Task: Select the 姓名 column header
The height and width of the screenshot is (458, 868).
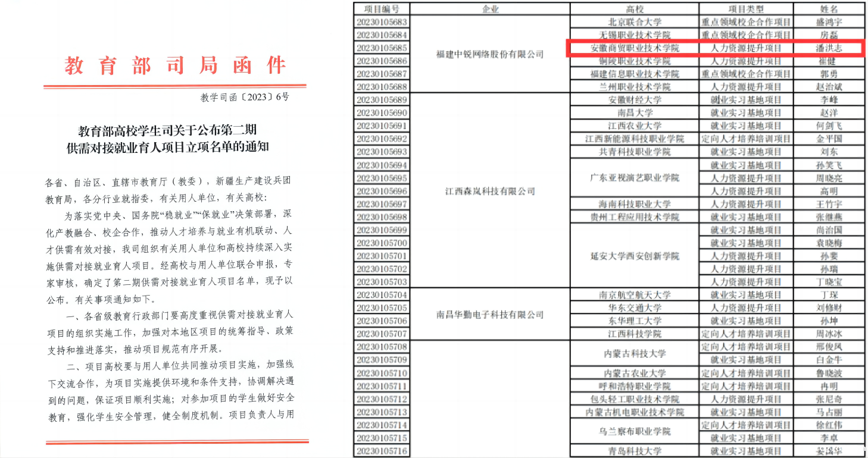Action: (x=829, y=9)
